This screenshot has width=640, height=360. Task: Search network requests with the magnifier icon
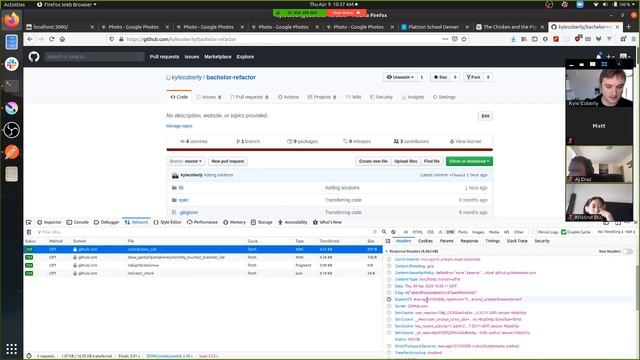pyautogui.click(x=384, y=232)
